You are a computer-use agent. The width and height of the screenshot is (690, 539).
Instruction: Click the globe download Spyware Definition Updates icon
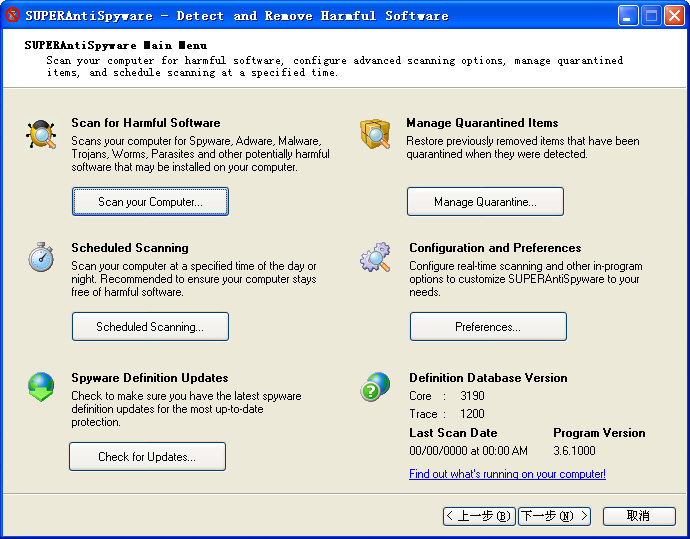tap(41, 387)
